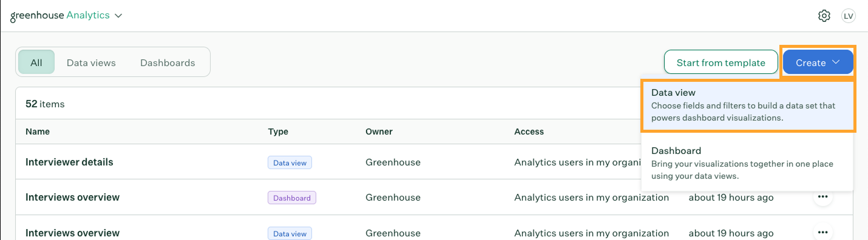Click the Data view tag on Interviewer details
Screen dimensions: 868x240
click(x=290, y=162)
